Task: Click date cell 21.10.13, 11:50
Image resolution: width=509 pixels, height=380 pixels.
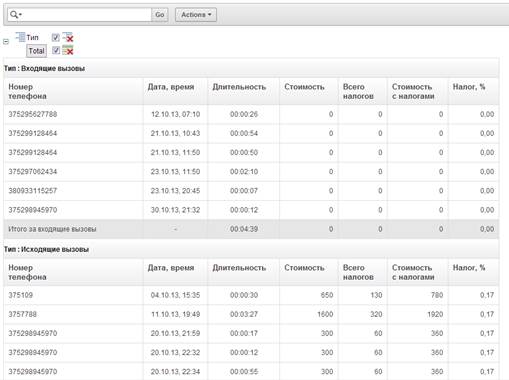Action: click(x=175, y=152)
